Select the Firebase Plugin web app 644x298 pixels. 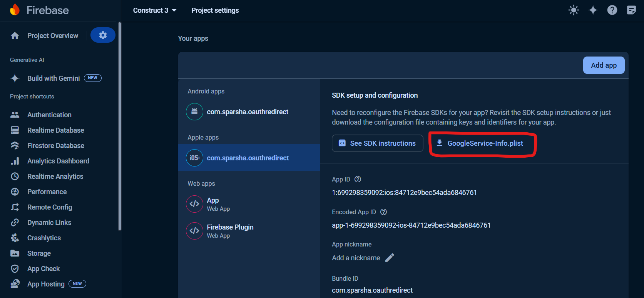[230, 231]
